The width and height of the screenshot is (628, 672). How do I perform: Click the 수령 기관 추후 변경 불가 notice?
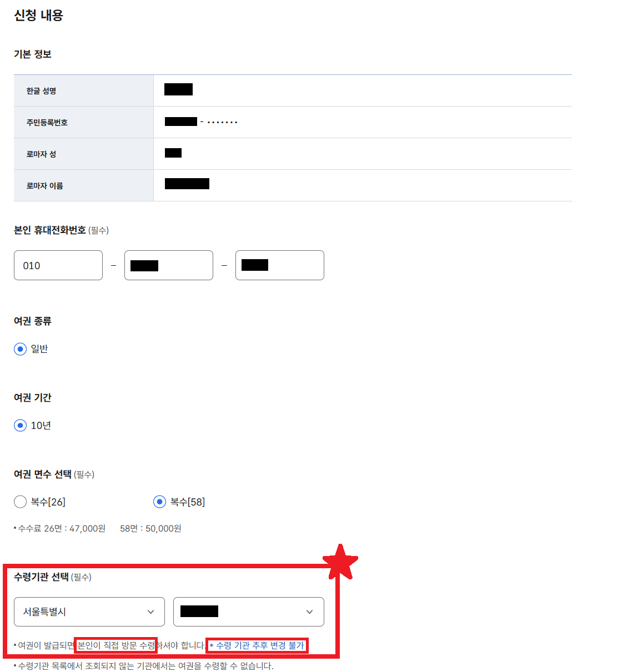coord(257,645)
